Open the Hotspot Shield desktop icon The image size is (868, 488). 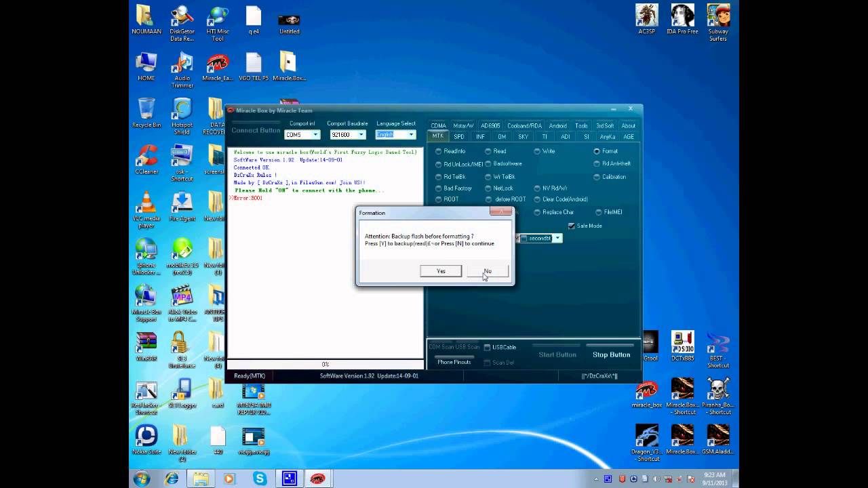(182, 117)
